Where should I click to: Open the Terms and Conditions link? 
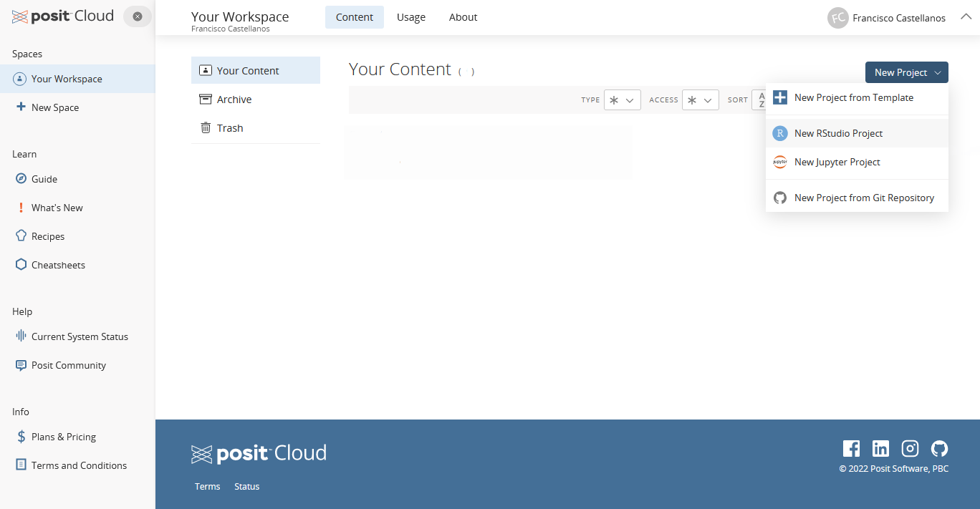79,465
